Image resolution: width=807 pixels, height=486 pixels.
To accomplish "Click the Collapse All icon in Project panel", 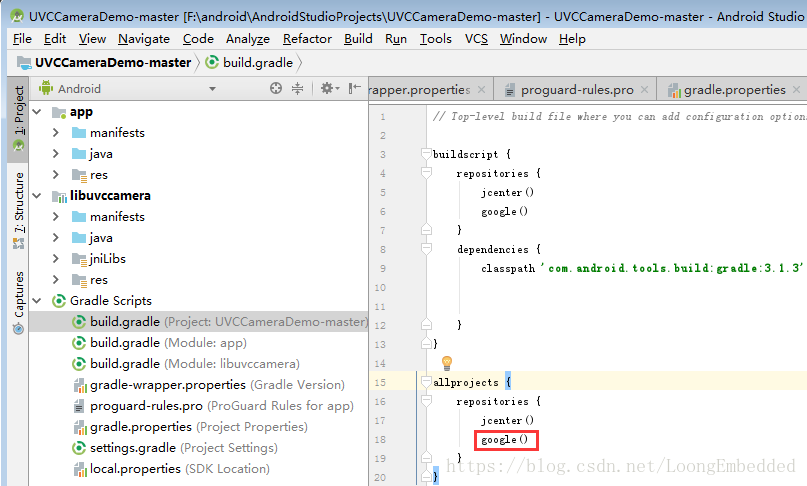I will pyautogui.click(x=297, y=88).
